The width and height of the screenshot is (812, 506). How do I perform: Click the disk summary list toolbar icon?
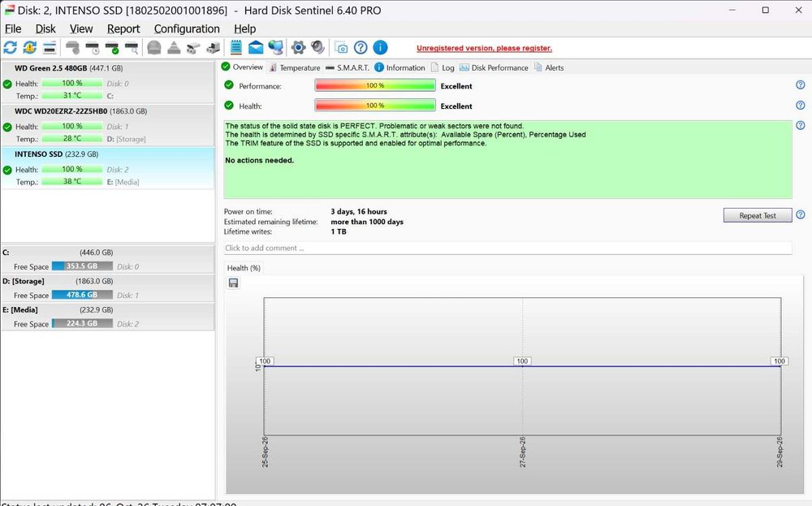pos(50,48)
